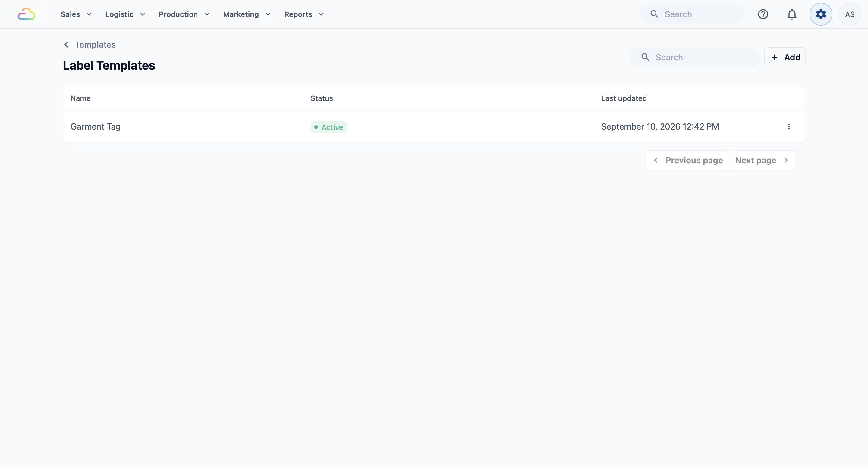Click the Label Templates search magnifier icon
Viewport: 868px width, 465px height.
coord(645,57)
